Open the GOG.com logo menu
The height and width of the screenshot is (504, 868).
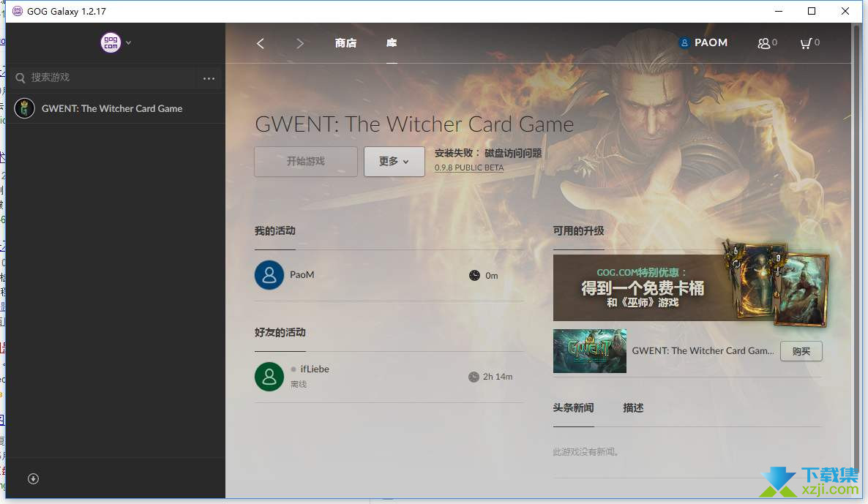point(111,42)
